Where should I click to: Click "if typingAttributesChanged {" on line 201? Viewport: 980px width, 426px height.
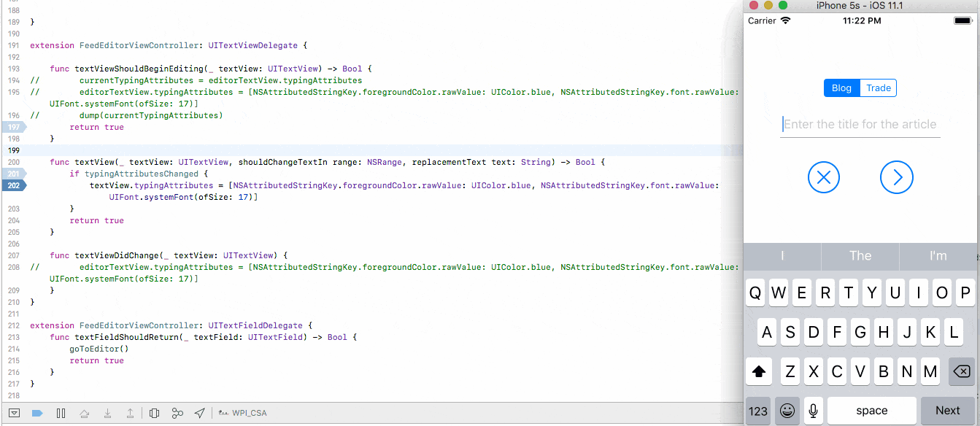point(139,174)
